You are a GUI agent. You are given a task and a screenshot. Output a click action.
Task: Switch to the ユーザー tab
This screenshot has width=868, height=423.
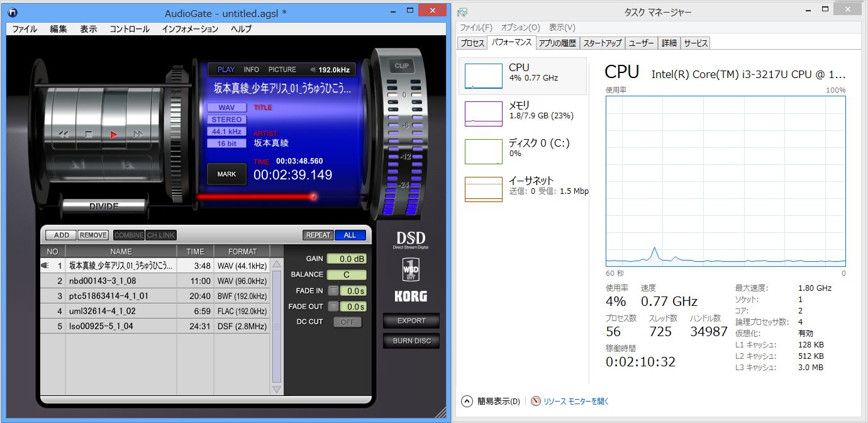642,43
